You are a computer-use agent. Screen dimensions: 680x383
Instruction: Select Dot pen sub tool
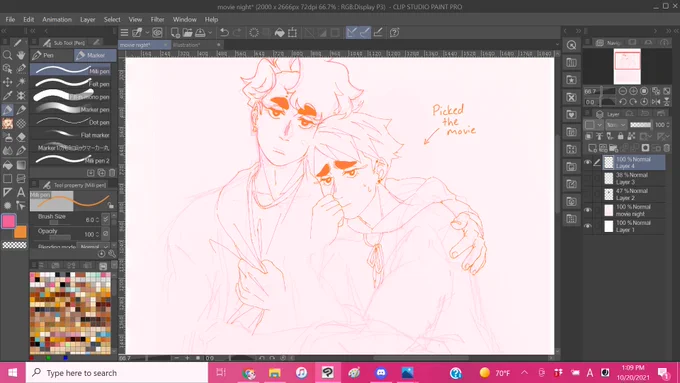(71, 122)
